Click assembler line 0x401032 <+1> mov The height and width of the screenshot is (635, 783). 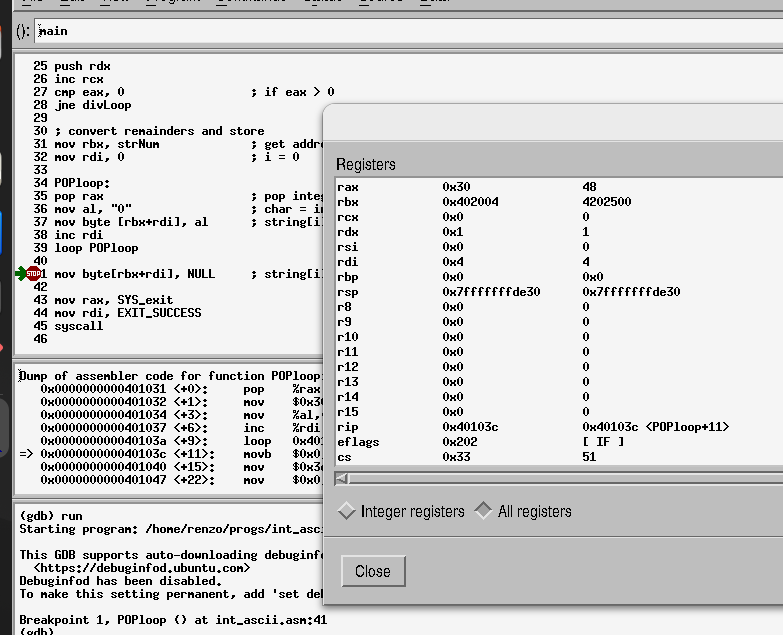click(181, 402)
